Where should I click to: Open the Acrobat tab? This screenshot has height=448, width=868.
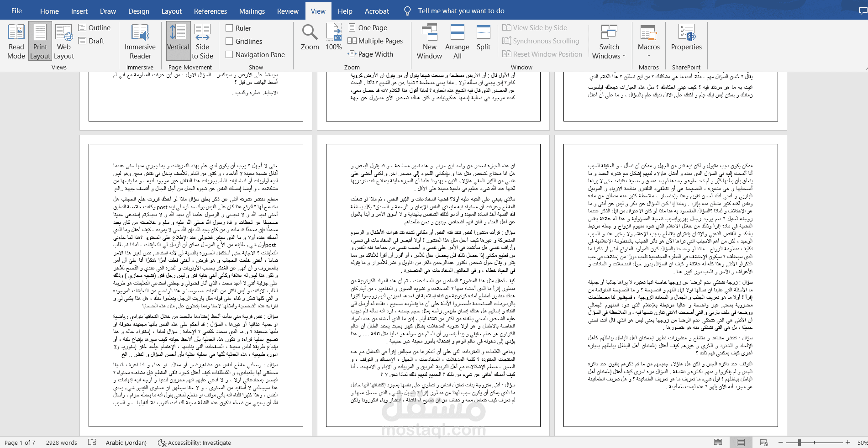pos(377,11)
